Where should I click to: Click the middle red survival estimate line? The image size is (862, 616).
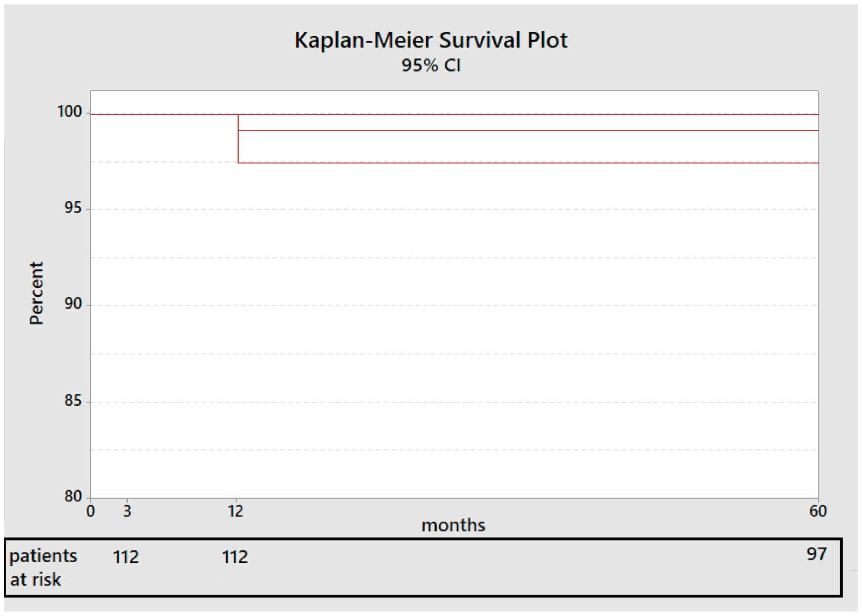[x=523, y=130]
